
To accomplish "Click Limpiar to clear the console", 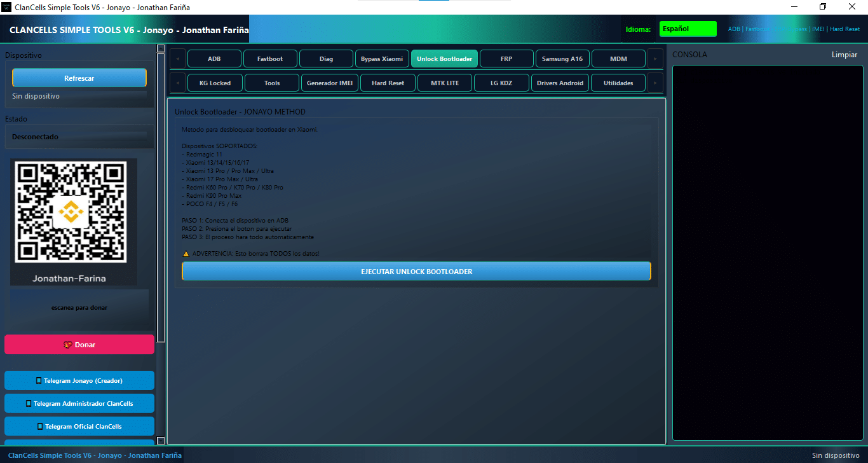I will (844, 55).
